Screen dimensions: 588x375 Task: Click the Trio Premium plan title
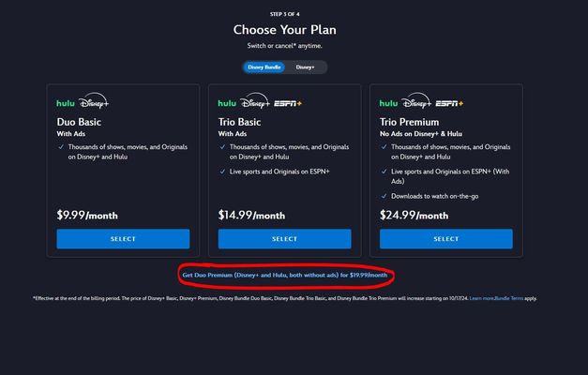(x=409, y=122)
